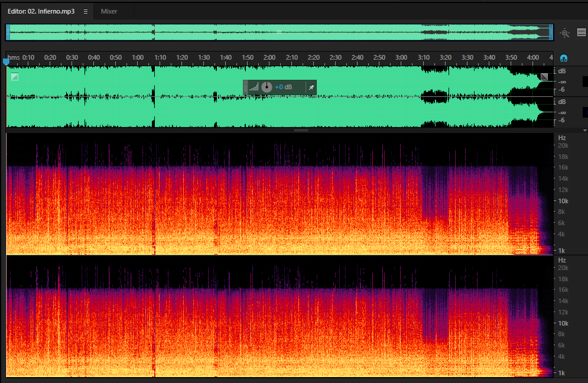Click the navigator left edge handle
This screenshot has width=588, height=383.
[x=8, y=33]
